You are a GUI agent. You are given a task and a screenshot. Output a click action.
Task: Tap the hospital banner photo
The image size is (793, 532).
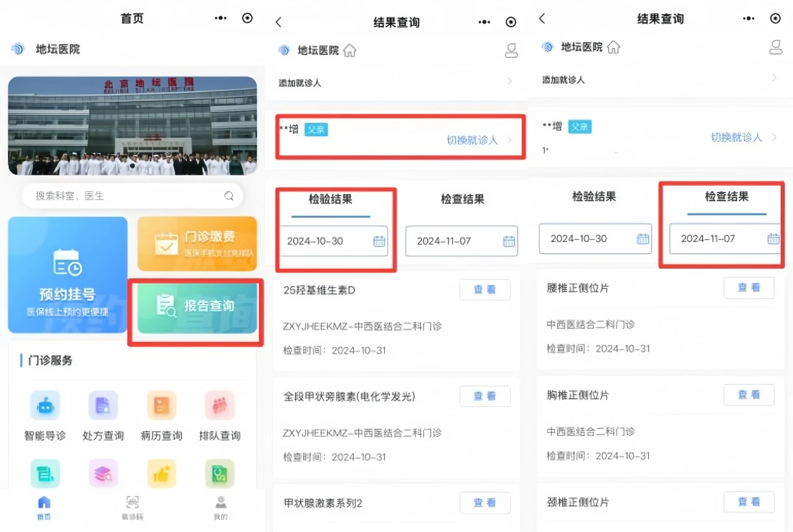133,126
